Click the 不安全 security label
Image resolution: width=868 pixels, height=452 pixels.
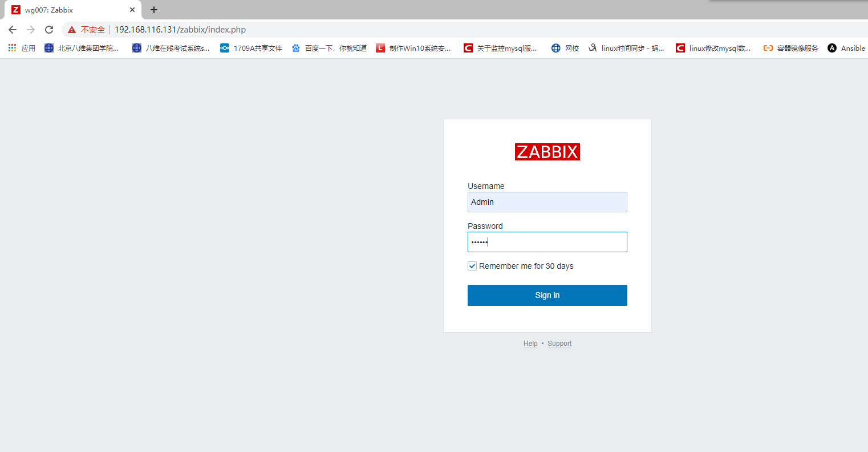pyautogui.click(x=93, y=30)
